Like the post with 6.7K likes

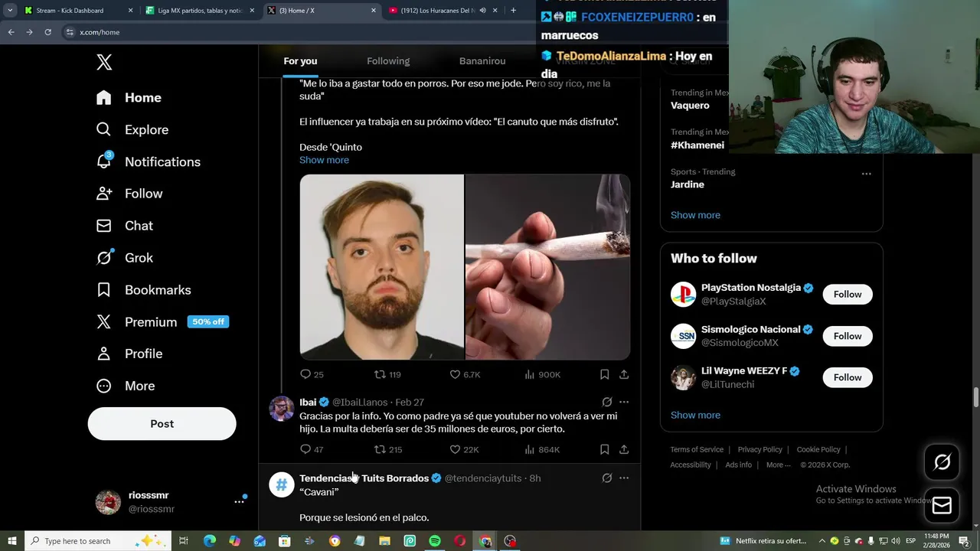465,374
